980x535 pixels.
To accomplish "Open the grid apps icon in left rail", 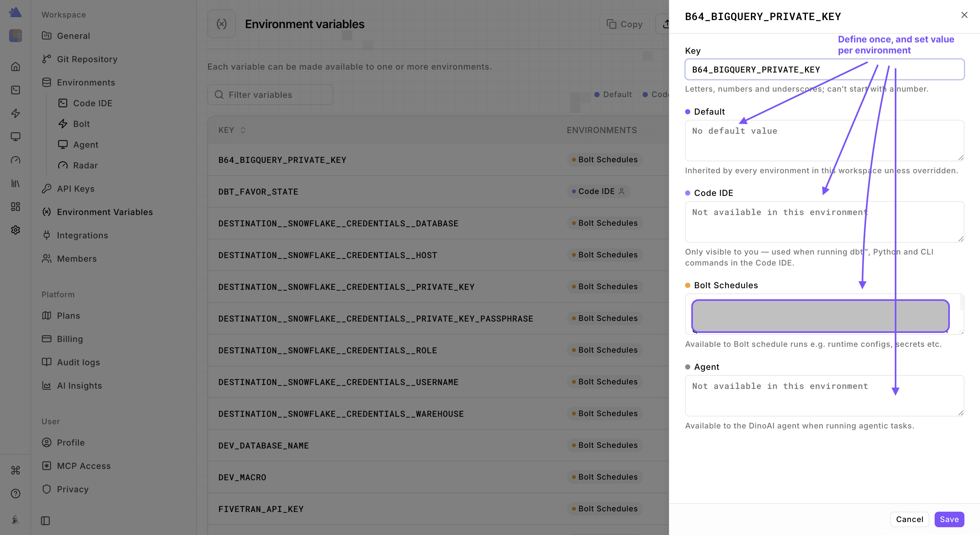I will [16, 207].
